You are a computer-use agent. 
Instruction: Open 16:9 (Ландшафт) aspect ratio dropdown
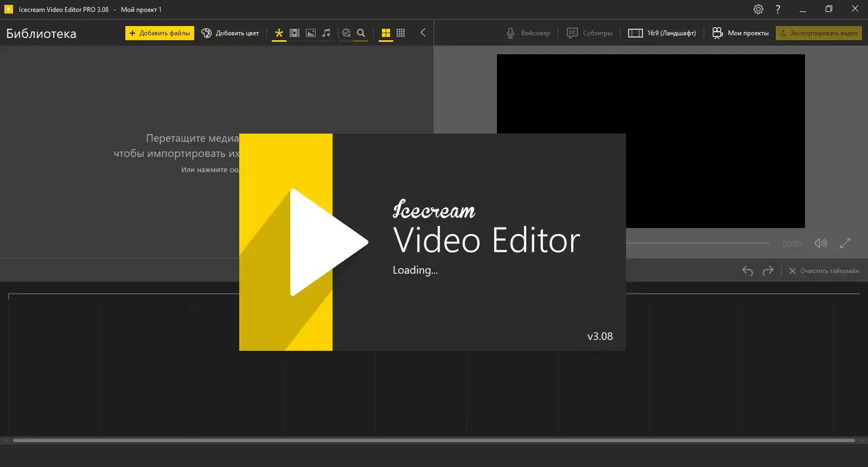pyautogui.click(x=662, y=33)
